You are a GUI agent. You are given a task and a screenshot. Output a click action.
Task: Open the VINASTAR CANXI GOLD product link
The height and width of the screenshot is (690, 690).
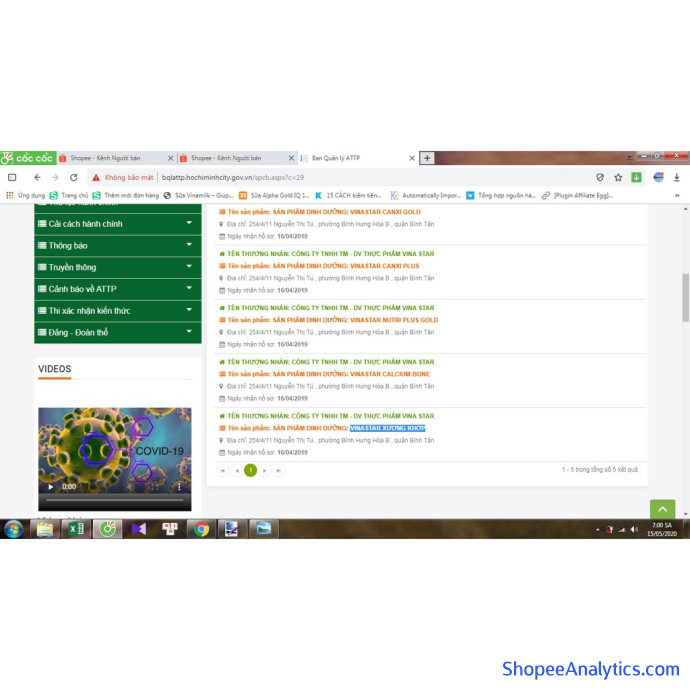385,212
